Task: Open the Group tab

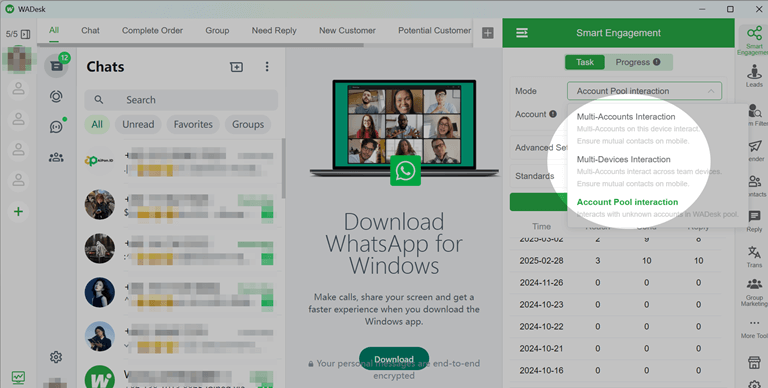Action: [217, 30]
